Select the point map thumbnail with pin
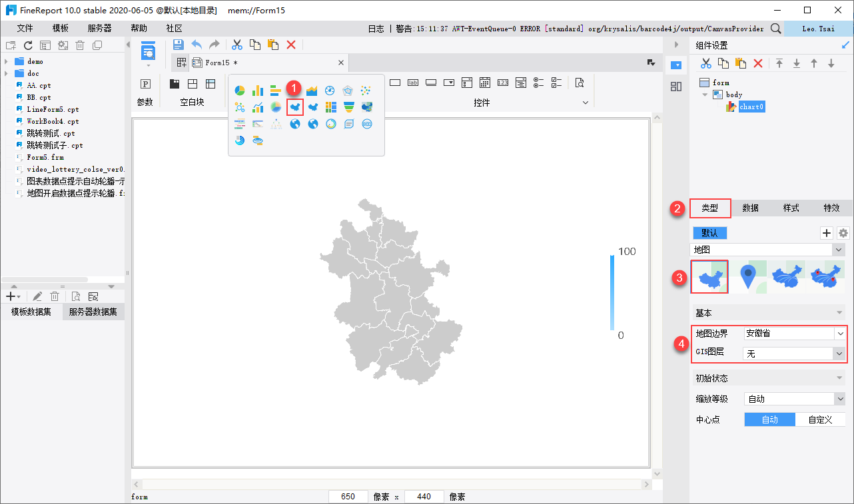Screen dimensions: 854x504 point(749,276)
